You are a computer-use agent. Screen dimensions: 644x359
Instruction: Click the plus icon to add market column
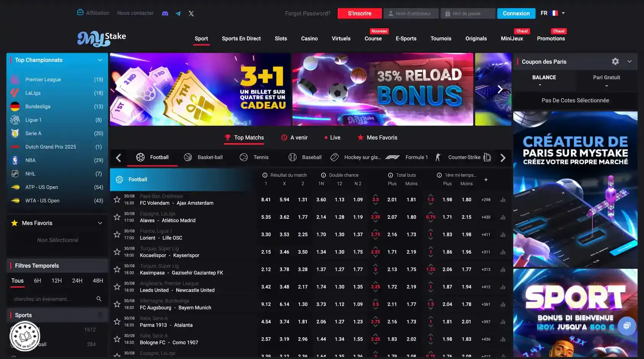[x=486, y=179]
